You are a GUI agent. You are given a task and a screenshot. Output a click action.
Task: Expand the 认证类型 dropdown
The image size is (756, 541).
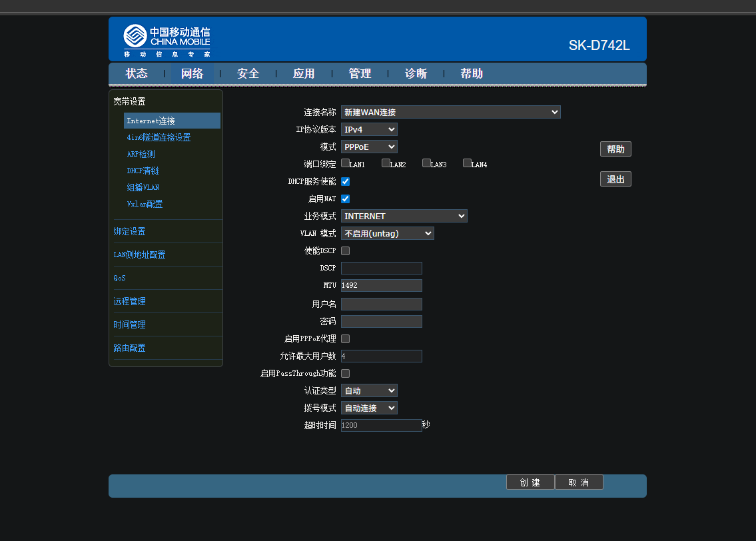(369, 390)
